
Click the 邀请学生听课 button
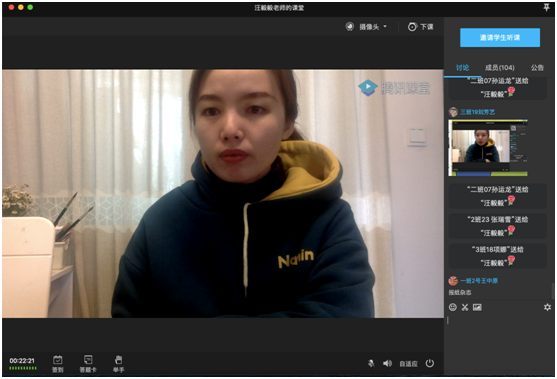tap(500, 37)
